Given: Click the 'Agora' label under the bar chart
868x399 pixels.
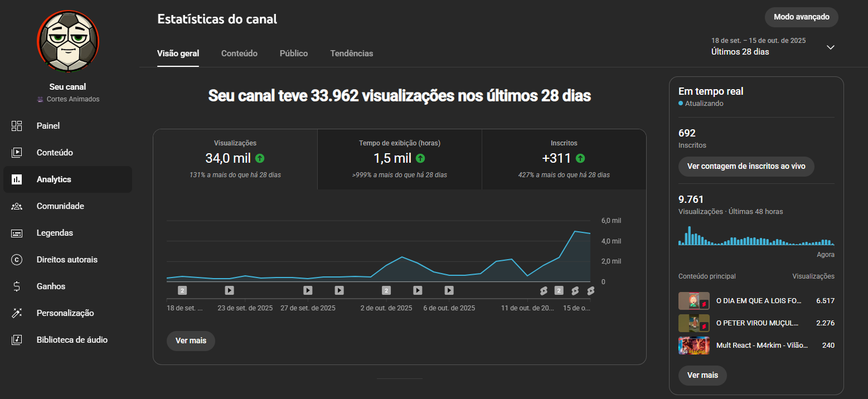Looking at the screenshot, I should (826, 255).
